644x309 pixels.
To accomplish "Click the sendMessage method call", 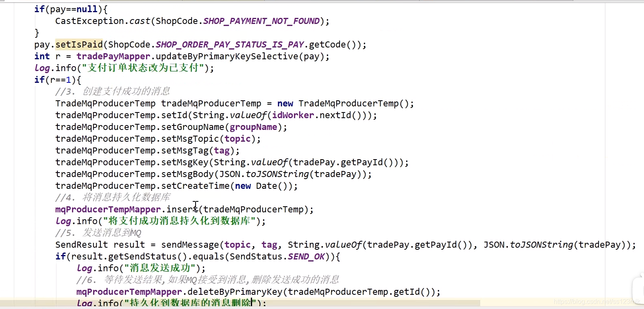I will click(x=190, y=245).
